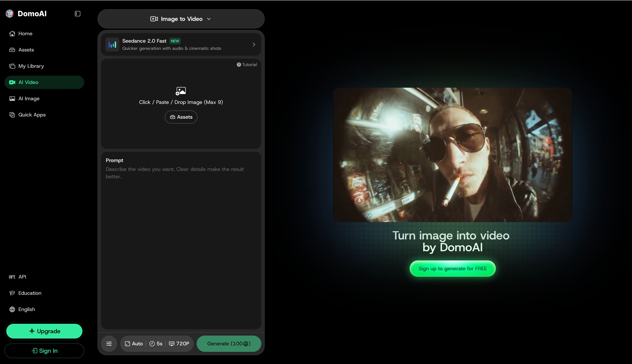Collapse the sidebar panel icon

(x=78, y=13)
